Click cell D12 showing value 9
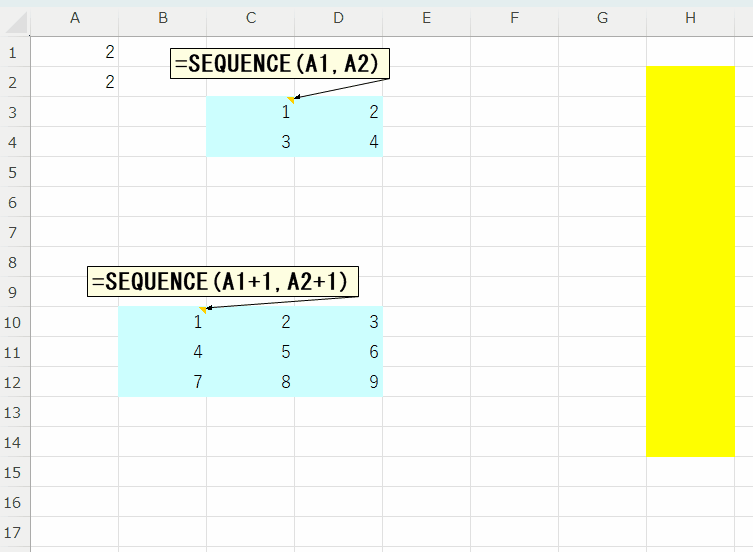 click(x=339, y=382)
